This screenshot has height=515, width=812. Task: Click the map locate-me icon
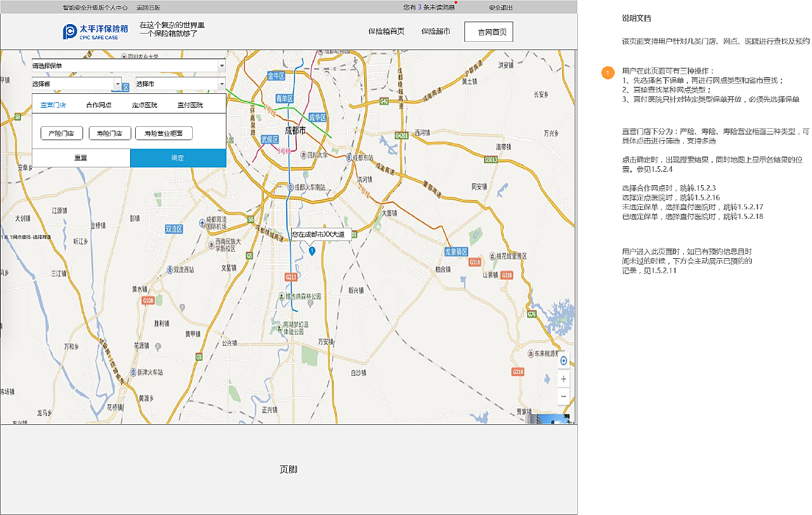[x=563, y=361]
